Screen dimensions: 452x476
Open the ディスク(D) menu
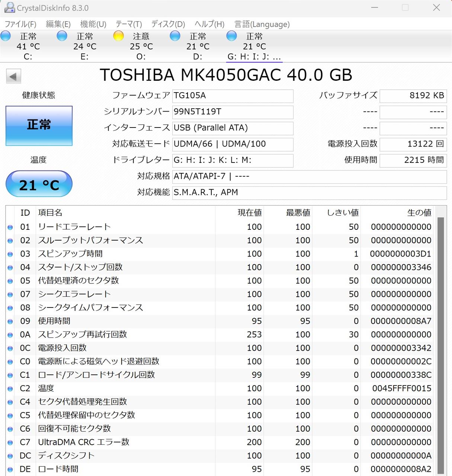click(168, 24)
